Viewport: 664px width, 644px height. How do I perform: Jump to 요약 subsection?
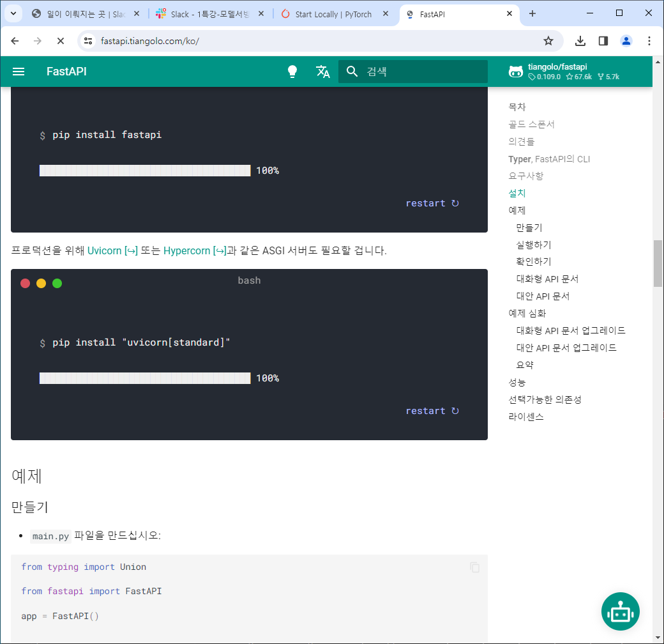tap(525, 365)
